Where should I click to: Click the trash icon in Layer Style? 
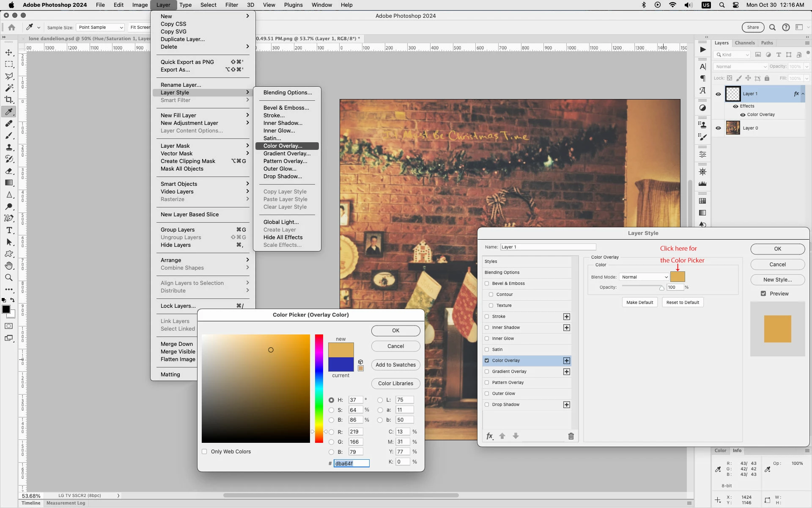(x=571, y=436)
